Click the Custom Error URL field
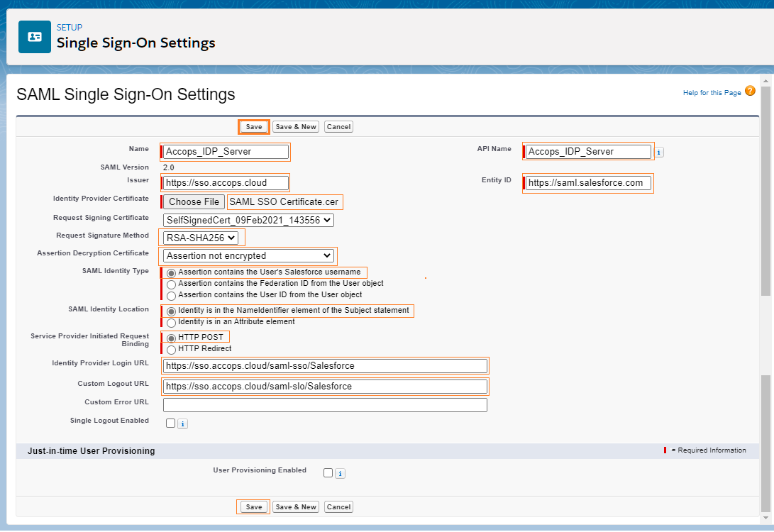 [x=325, y=405]
